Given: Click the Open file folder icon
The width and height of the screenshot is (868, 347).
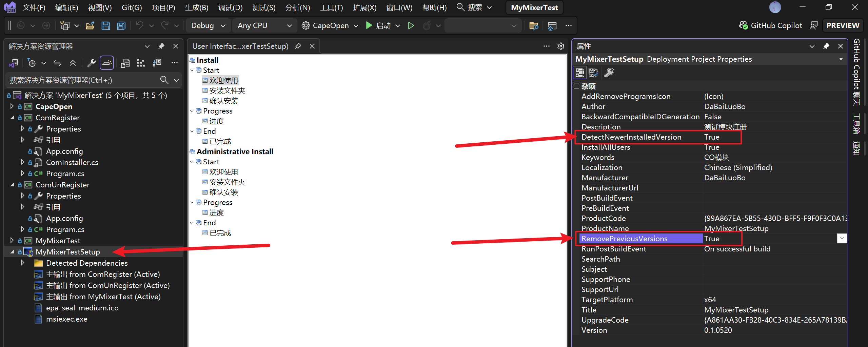Looking at the screenshot, I should click(x=90, y=25).
